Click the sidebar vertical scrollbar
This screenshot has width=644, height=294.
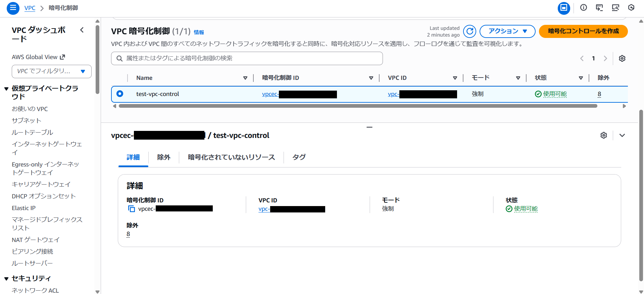(98, 60)
